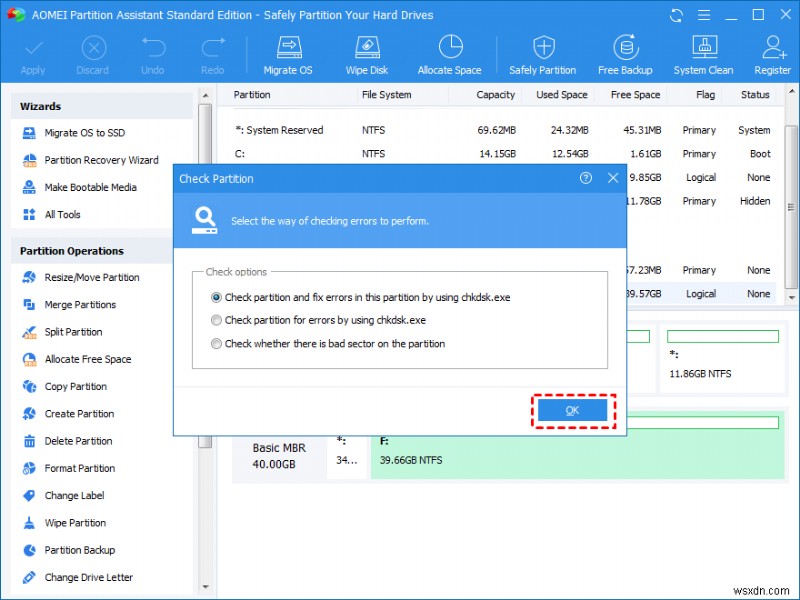Open help via the question mark icon
800x600 pixels.
pyautogui.click(x=588, y=178)
